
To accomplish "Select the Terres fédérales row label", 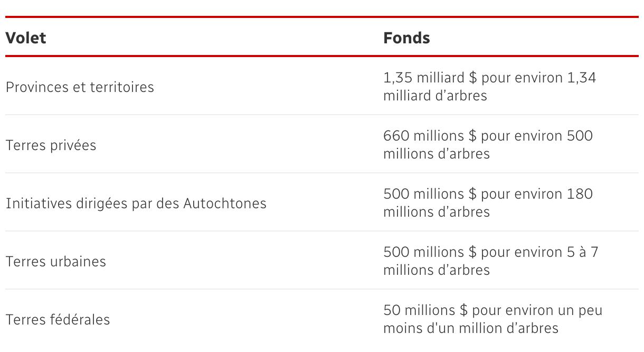I will click(58, 319).
